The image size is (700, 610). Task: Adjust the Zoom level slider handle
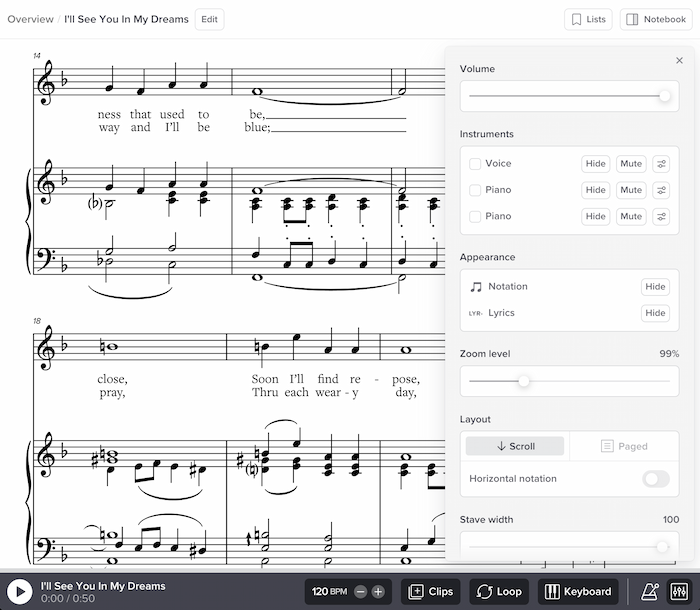[x=523, y=381]
